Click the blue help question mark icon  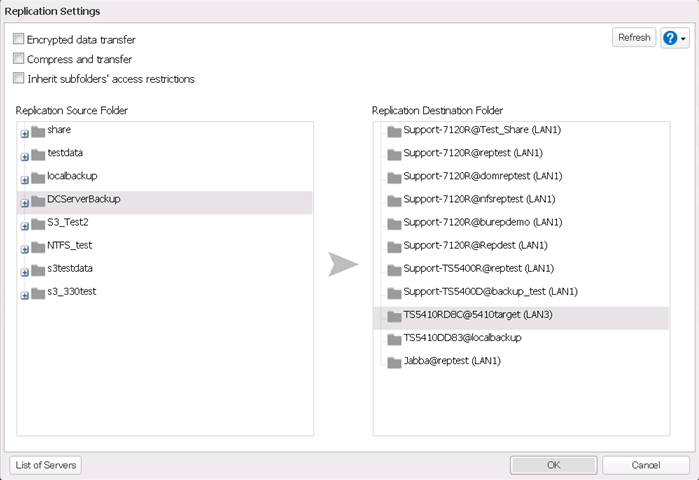[x=670, y=38]
